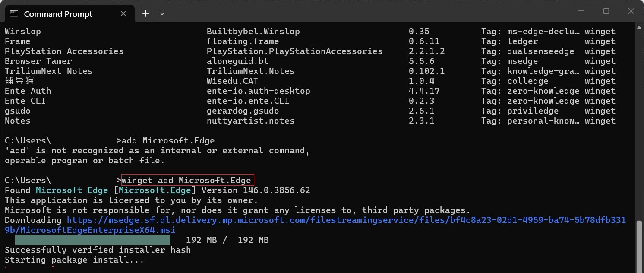Click the terminal vertical scrollbar thumb
Screen dimensions: 644x273
[x=640, y=248]
